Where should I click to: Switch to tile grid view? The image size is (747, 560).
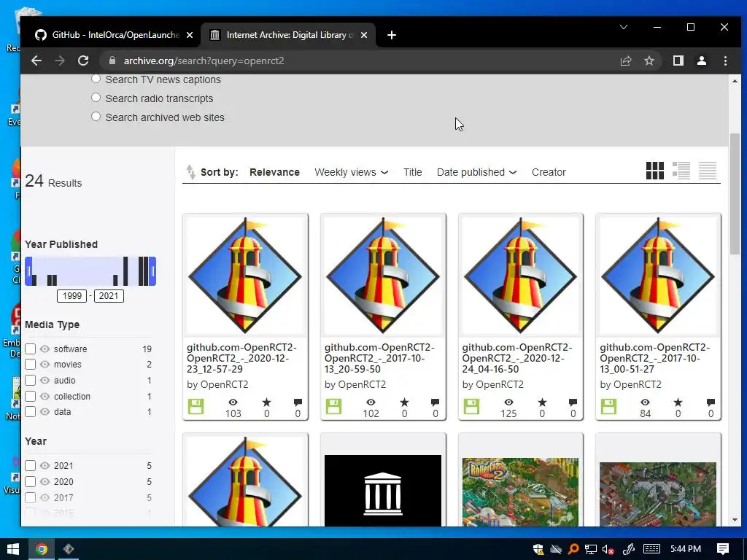coord(654,171)
